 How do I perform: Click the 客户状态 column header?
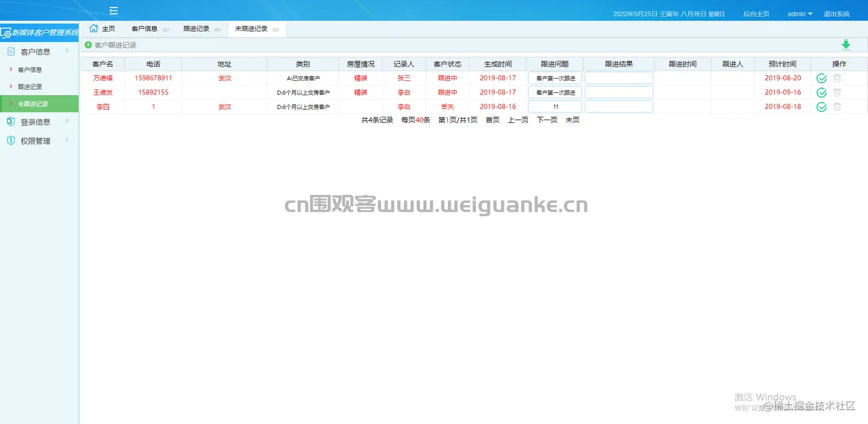click(447, 64)
